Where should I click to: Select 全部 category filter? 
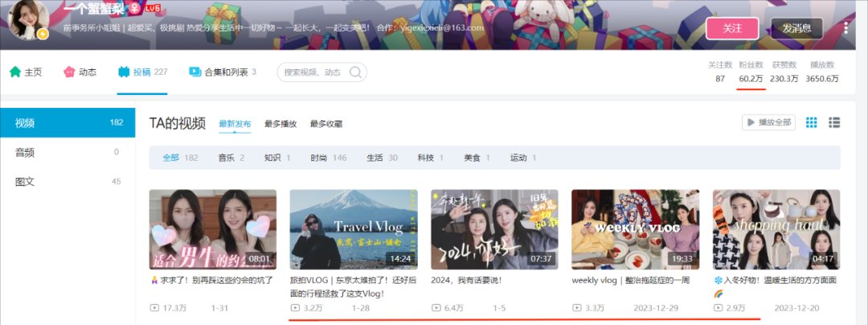(170, 158)
